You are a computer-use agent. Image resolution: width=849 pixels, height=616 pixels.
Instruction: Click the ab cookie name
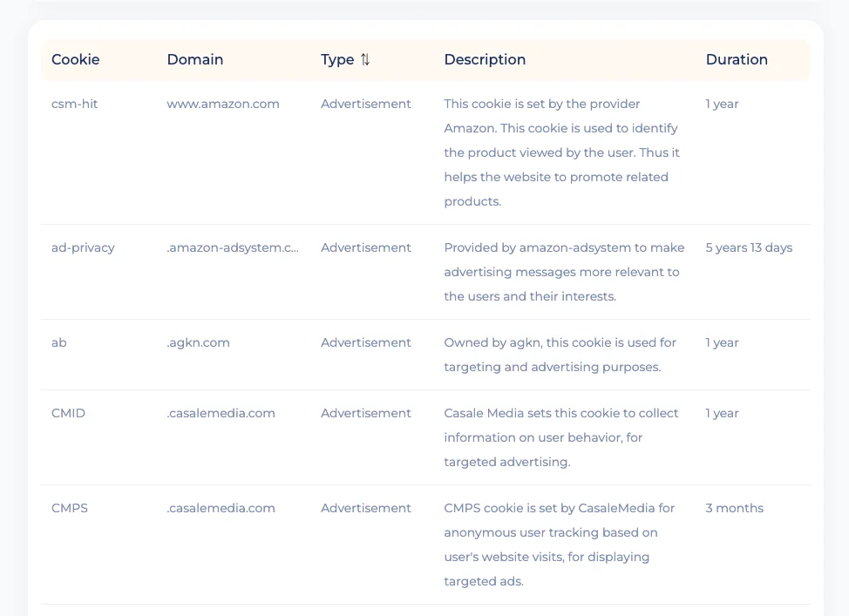pos(59,342)
